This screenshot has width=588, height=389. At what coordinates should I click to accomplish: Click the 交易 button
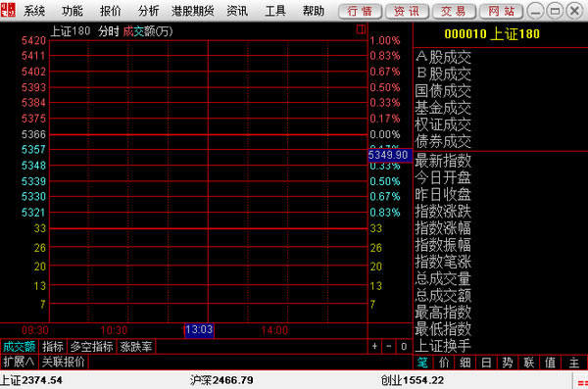click(454, 11)
